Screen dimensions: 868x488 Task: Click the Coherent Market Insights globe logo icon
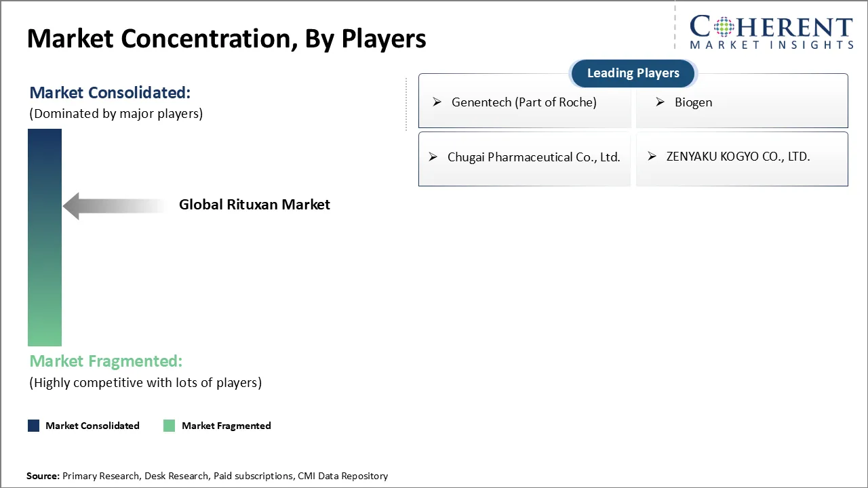[722, 28]
